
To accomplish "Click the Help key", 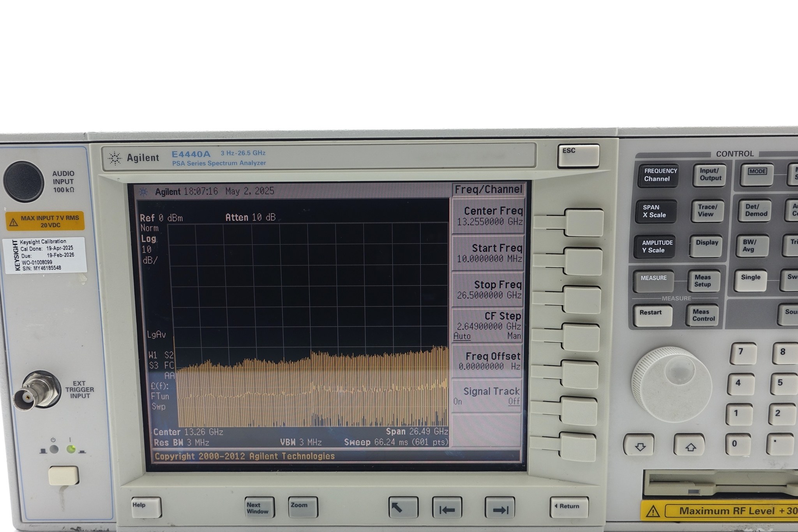I will [x=146, y=507].
